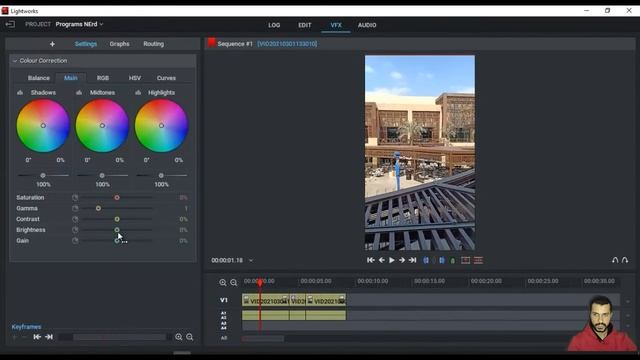The width and height of the screenshot is (640, 360).
Task: Select the Balance sub-tab
Action: 39,78
